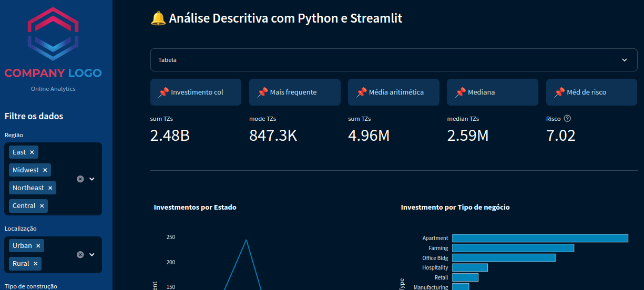
Task: Click the Mediana card
Action: [492, 92]
